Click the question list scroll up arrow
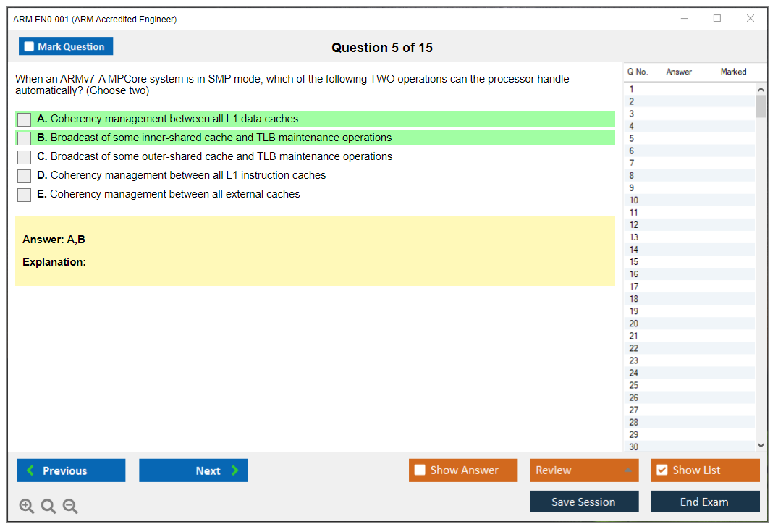 pyautogui.click(x=760, y=89)
